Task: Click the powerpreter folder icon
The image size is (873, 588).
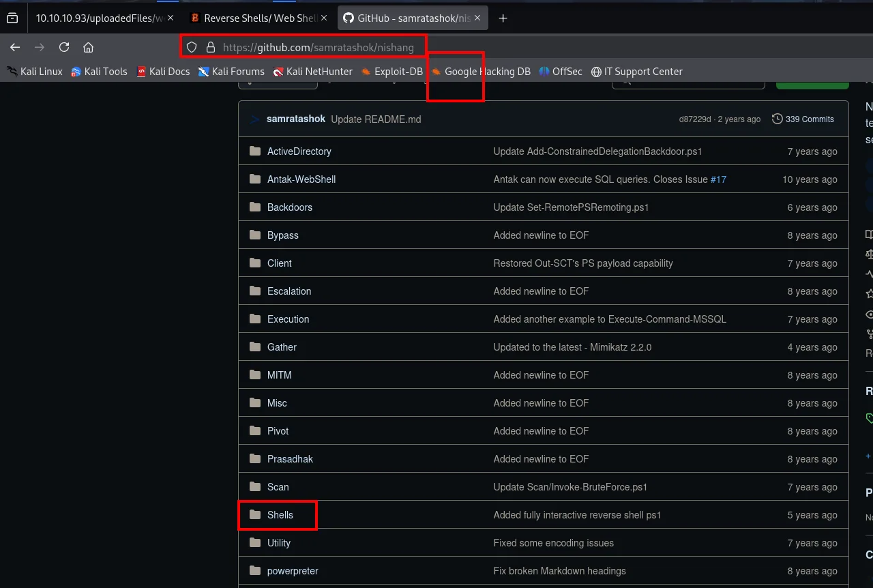Action: click(255, 570)
